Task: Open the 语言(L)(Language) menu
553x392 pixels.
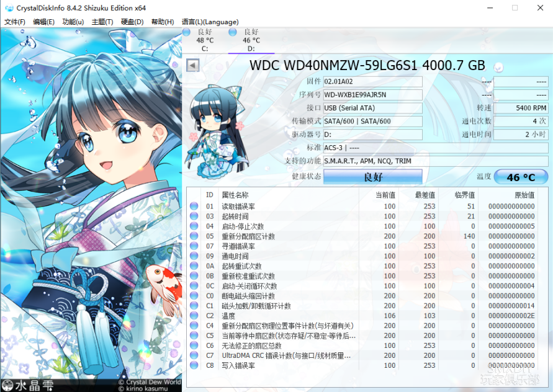Action: (x=210, y=22)
